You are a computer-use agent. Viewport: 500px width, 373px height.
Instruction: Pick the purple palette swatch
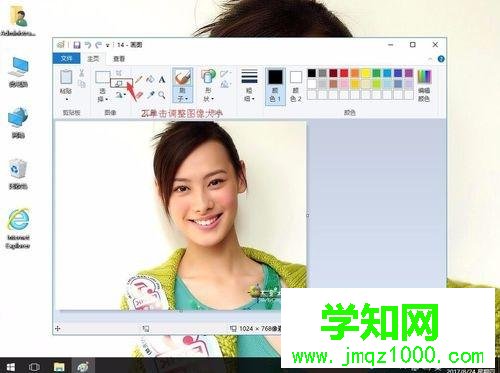point(409,73)
